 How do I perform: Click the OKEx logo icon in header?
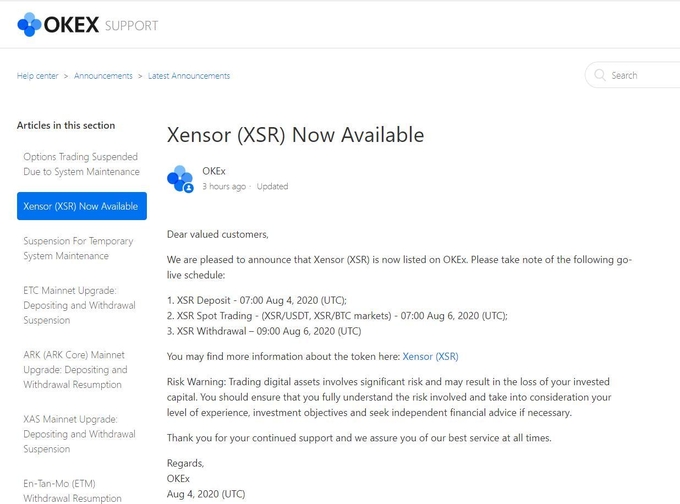[x=29, y=24]
